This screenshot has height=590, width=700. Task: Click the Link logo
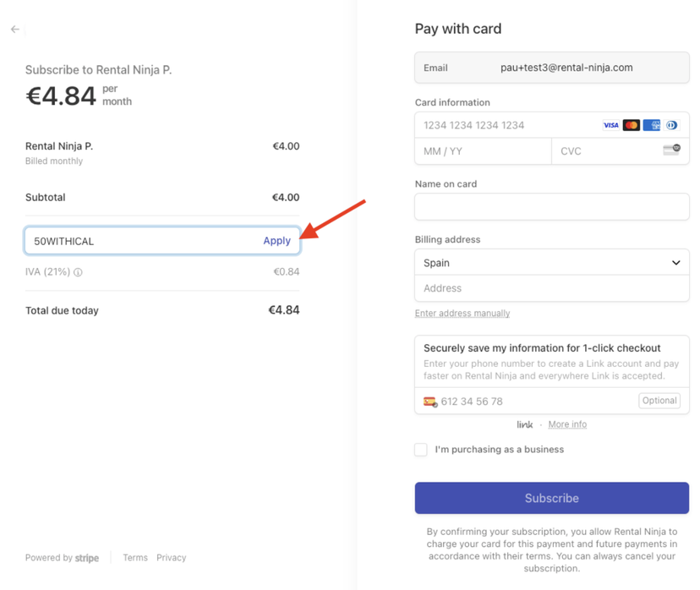(x=524, y=424)
